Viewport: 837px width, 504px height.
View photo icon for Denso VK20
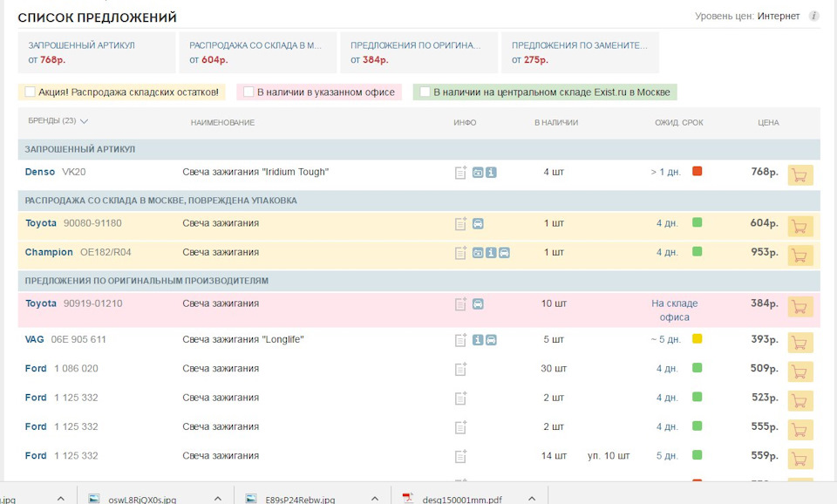point(478,173)
